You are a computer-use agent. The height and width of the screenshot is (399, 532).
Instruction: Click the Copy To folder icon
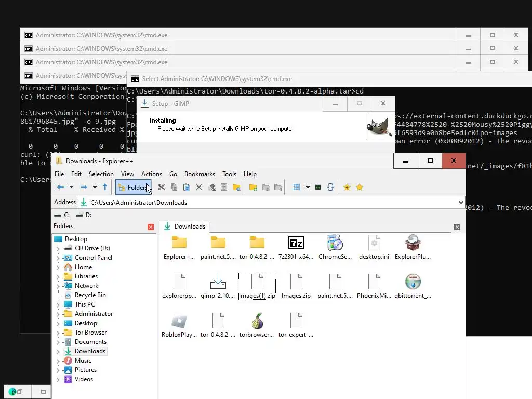point(265,187)
